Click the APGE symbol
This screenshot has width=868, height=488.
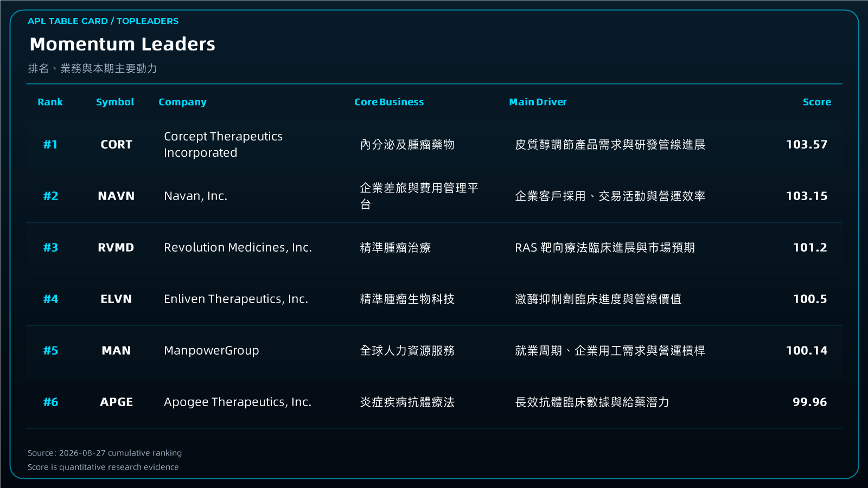coord(116,402)
